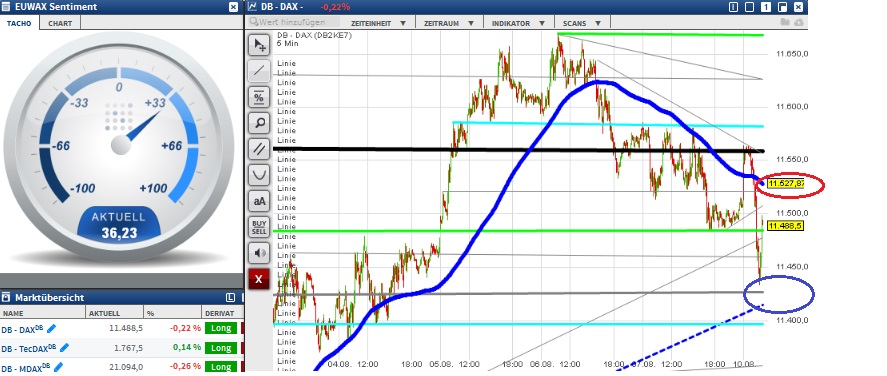Click the edit pencil next to DB - TecDAX
The image size is (887, 376).
pyautogui.click(x=64, y=347)
